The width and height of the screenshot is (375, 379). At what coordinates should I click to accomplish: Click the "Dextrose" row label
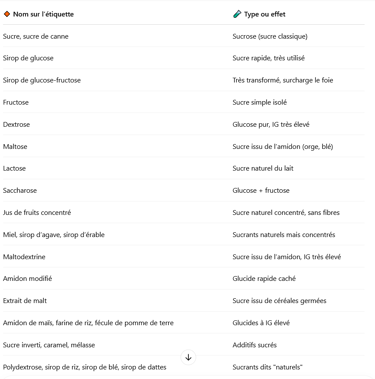coord(16,124)
